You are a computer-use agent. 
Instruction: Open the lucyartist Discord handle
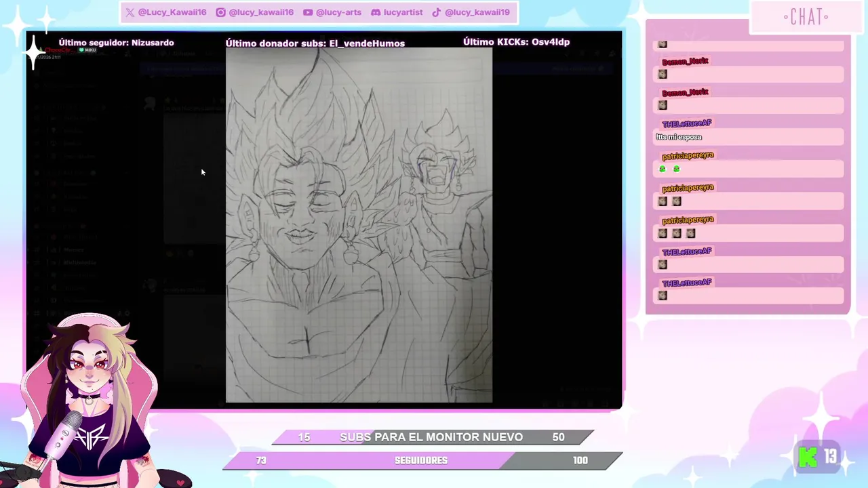pyautogui.click(x=403, y=12)
